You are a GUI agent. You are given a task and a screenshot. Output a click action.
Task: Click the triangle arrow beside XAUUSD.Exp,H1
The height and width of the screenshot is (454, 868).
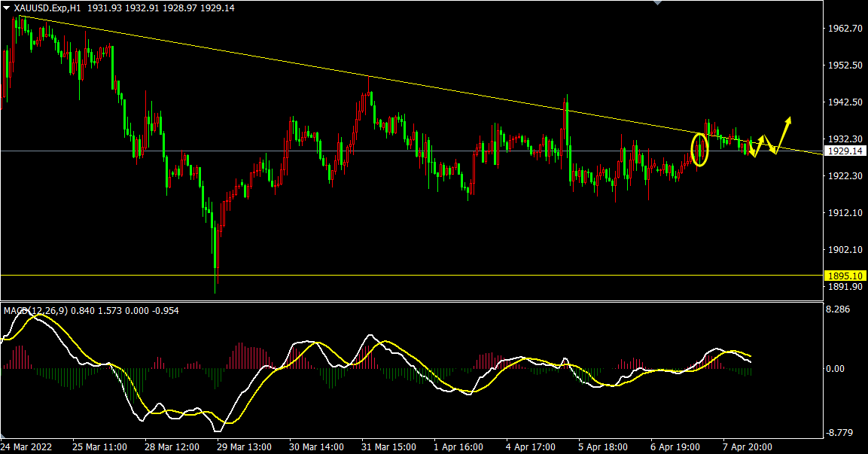pyautogui.click(x=7, y=8)
